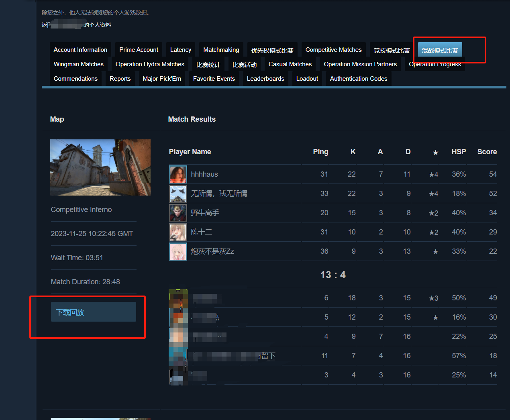The width and height of the screenshot is (510, 420).
Task: Click the Player Name column header
Action: (x=190, y=152)
